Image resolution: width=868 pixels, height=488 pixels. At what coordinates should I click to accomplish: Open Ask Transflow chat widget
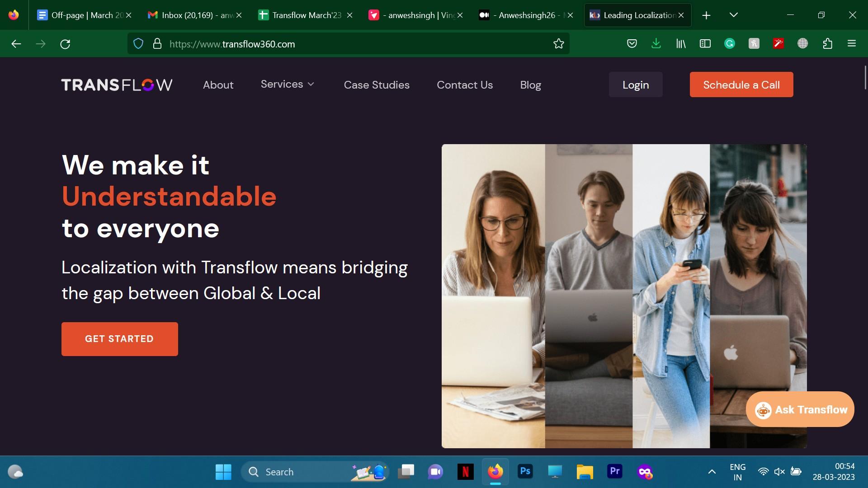click(800, 409)
